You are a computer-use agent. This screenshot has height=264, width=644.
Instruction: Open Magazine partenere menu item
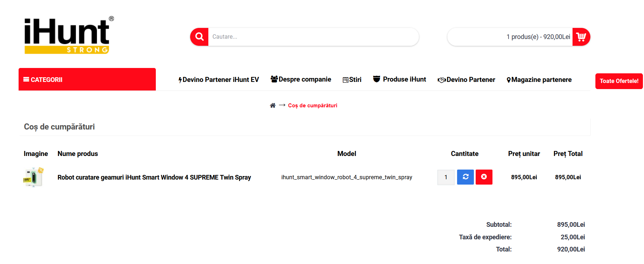coord(539,80)
